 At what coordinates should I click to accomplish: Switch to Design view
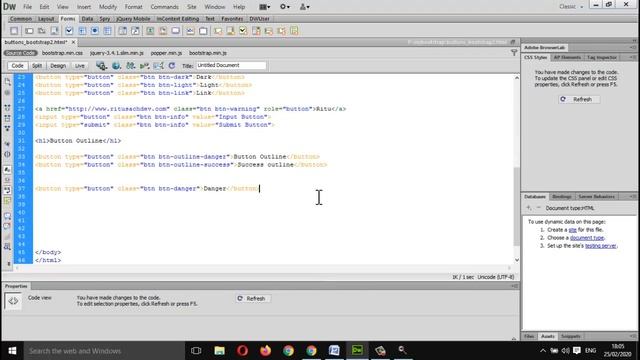pos(58,66)
